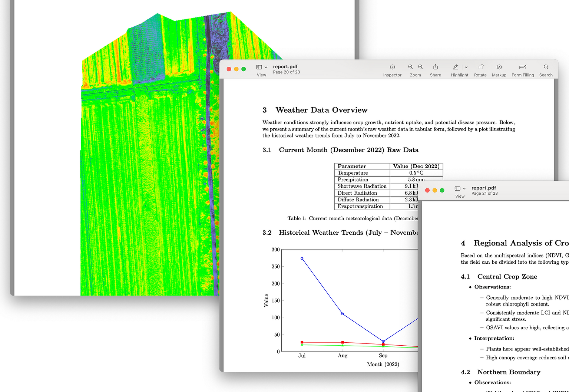Toggle the sidebar in the Page 21 window

[457, 188]
